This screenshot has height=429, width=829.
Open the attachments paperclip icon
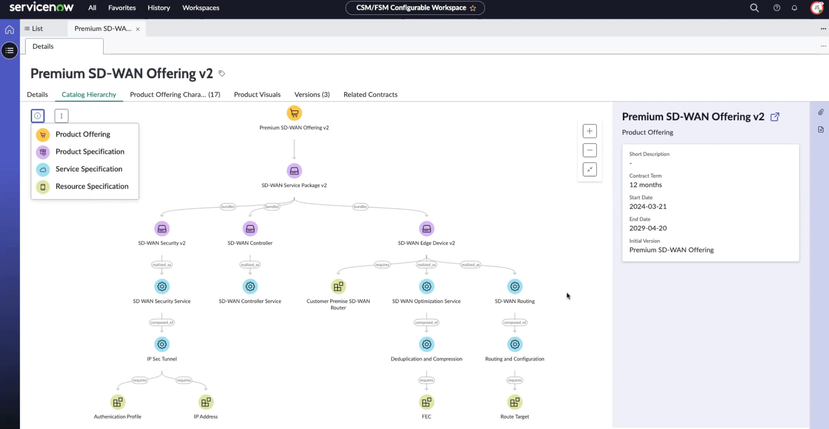[x=821, y=112]
